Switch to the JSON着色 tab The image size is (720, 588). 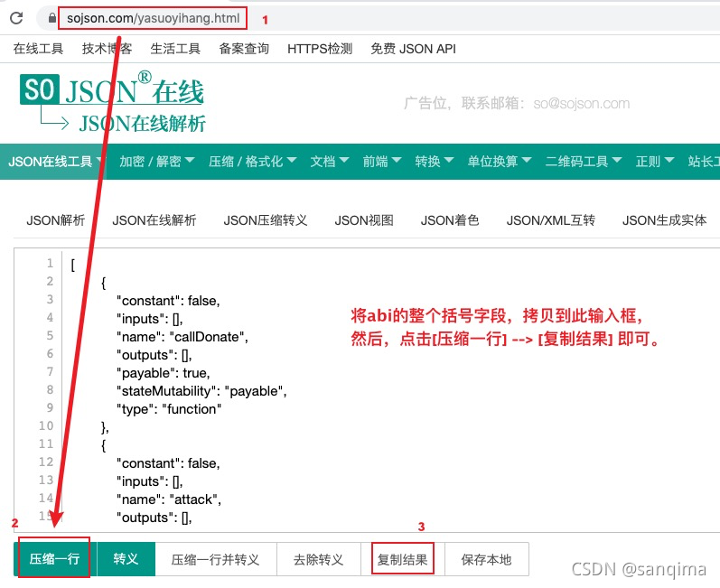450,220
